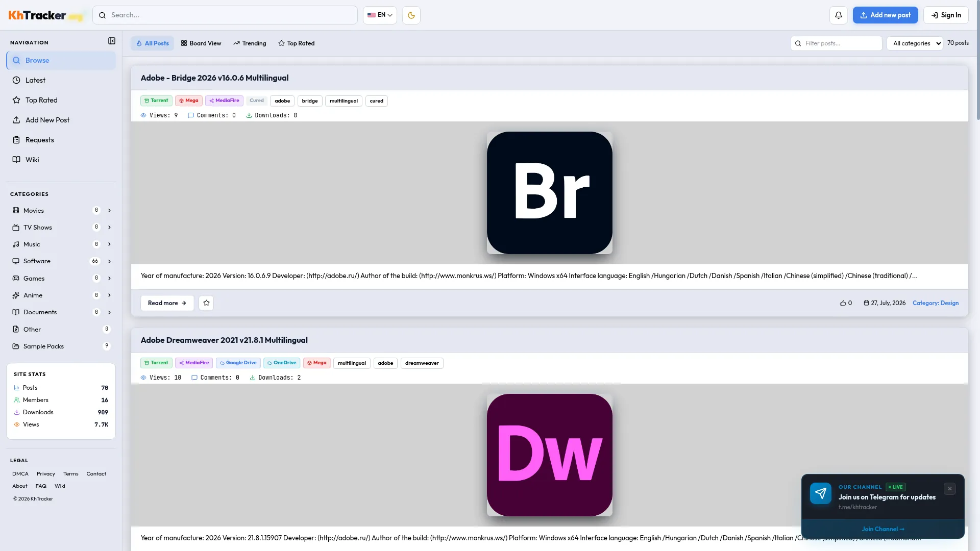Open the Adobe Bridge 2026 post title

tap(214, 78)
